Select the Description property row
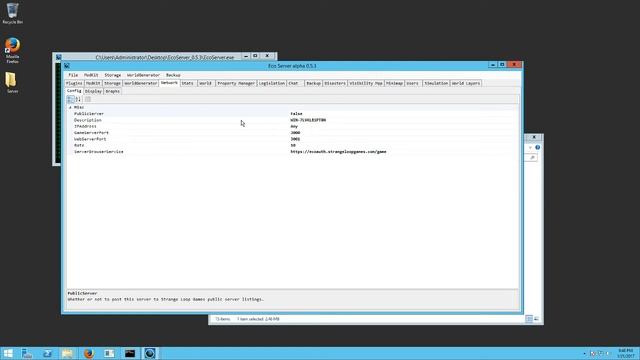This screenshot has width=640, height=360. (293, 120)
